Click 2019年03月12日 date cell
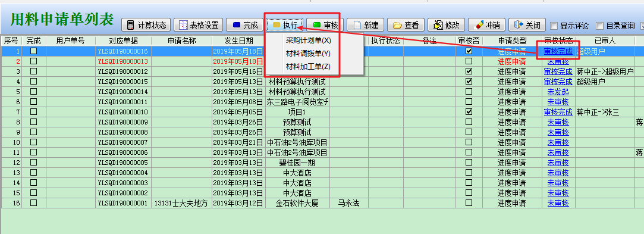 pyautogui.click(x=238, y=203)
